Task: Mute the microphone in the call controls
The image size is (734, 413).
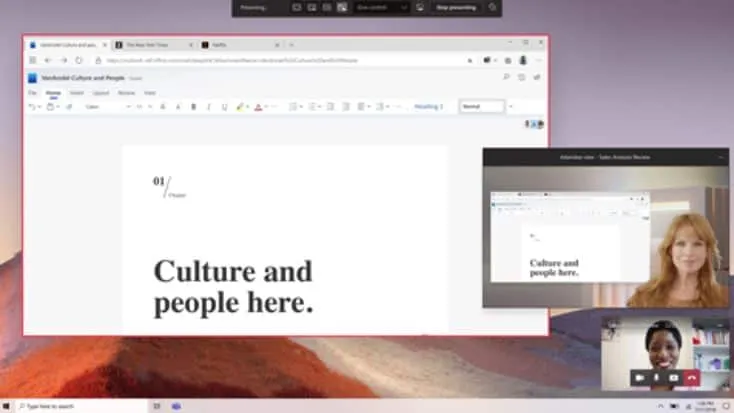Action: pos(657,377)
